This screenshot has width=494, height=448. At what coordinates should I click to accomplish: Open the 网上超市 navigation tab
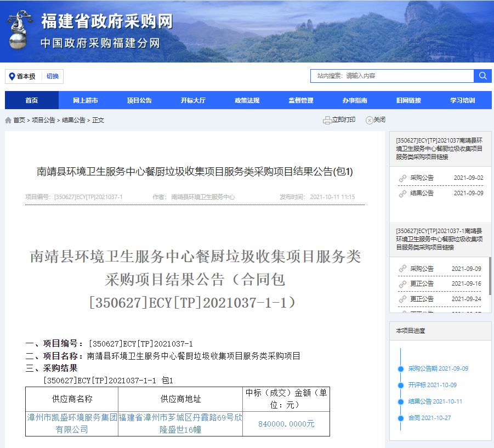86,100
